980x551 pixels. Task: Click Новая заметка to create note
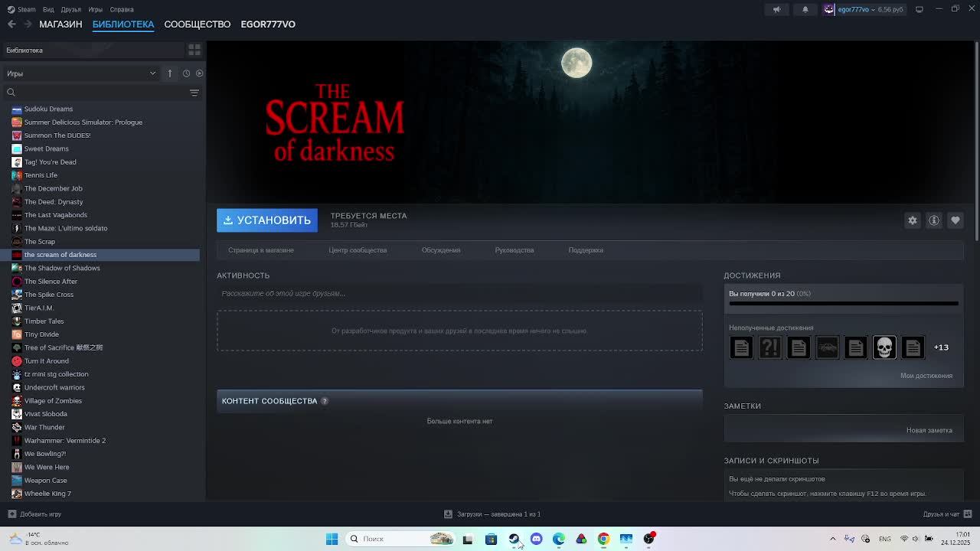tap(929, 430)
